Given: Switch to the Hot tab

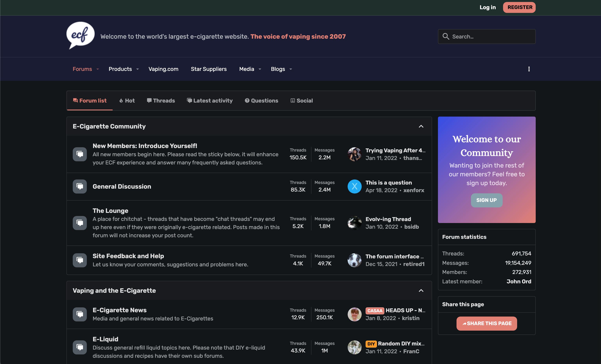Looking at the screenshot, I should coord(127,101).
